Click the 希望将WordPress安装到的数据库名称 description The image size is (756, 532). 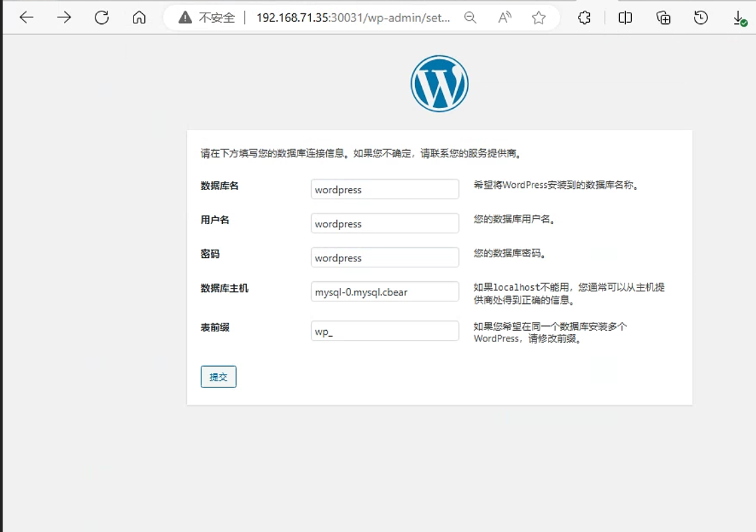[556, 185]
